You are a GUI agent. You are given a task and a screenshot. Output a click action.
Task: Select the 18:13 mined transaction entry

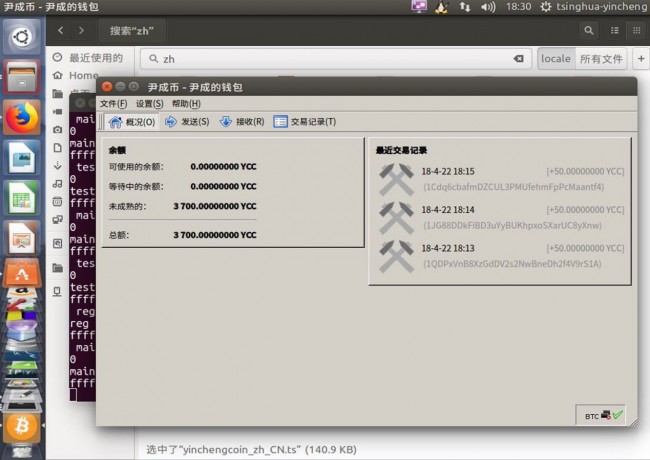(500, 255)
